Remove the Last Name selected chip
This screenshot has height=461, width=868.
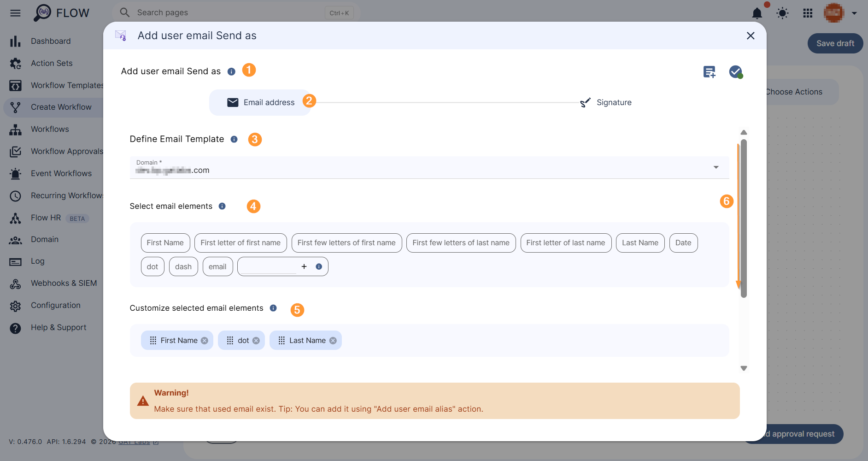(333, 341)
